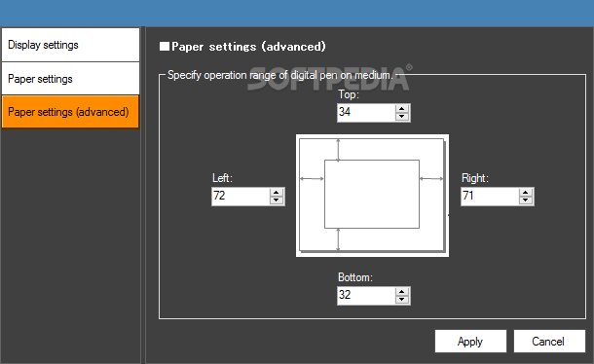This screenshot has width=594, height=364.
Task: Decrease the Left value with down arrow
Action: point(277,200)
